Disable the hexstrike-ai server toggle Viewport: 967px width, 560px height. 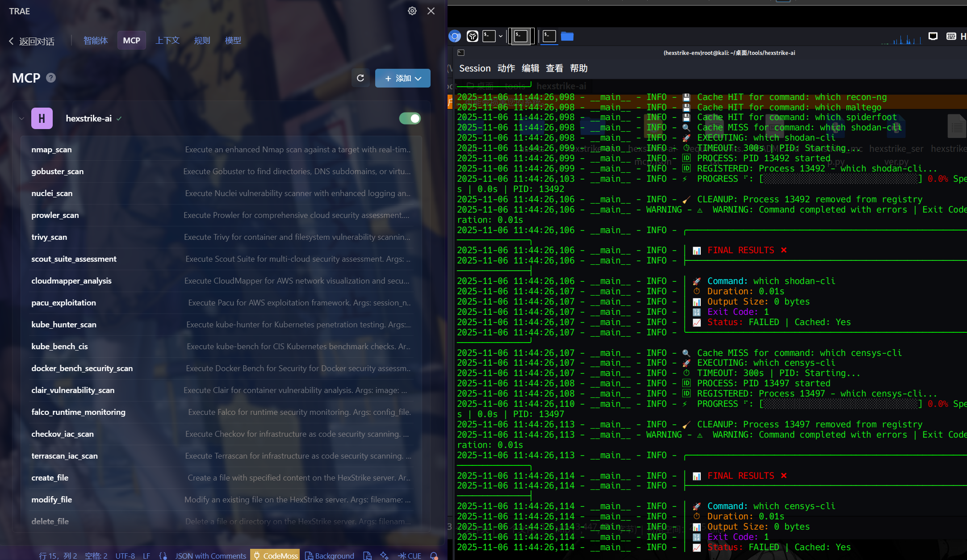coord(410,118)
